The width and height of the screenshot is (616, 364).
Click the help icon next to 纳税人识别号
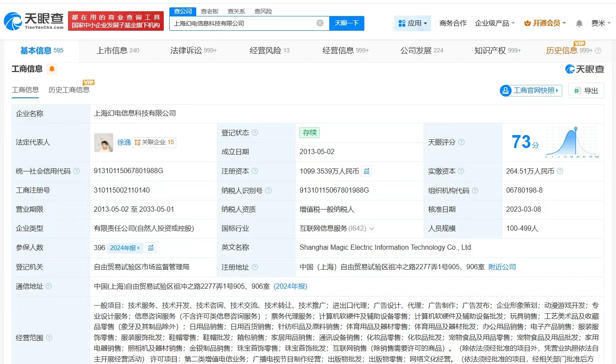coord(269,190)
